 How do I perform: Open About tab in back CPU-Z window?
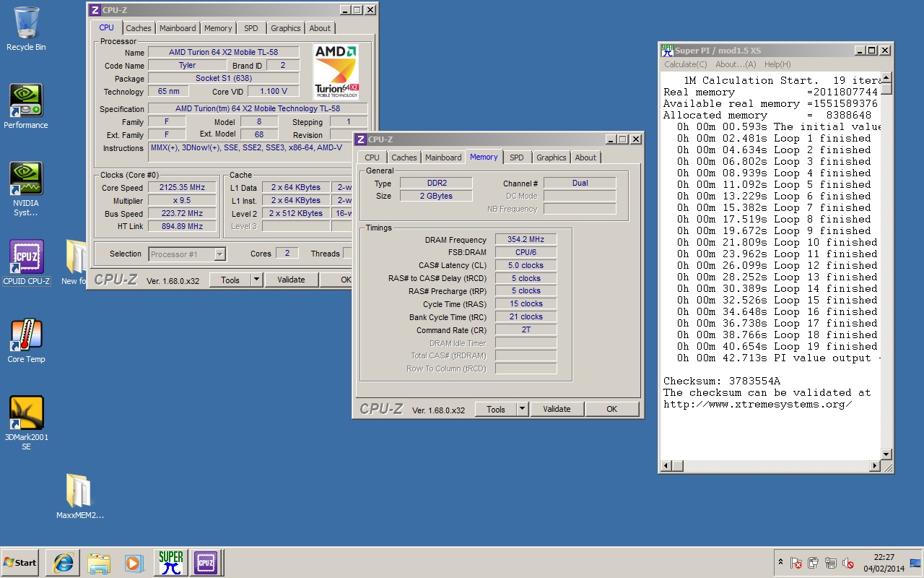320,28
